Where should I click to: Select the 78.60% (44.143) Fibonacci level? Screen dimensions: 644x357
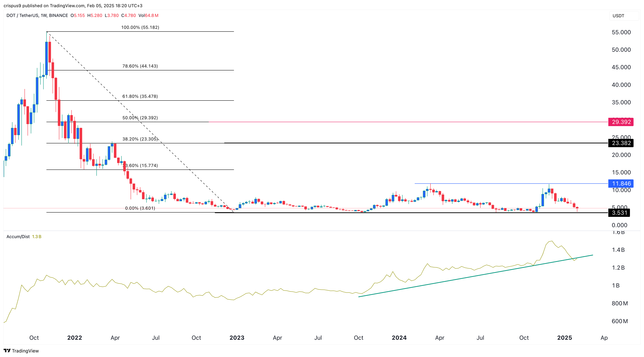(140, 66)
